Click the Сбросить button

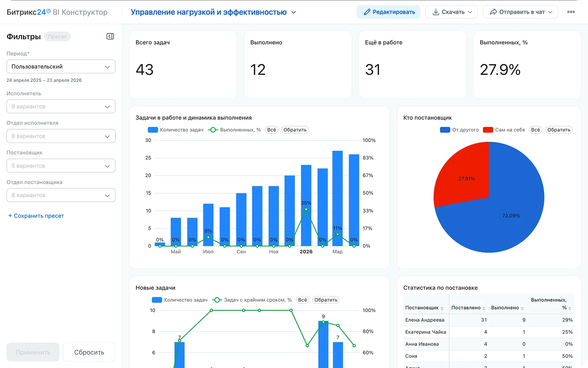click(89, 352)
